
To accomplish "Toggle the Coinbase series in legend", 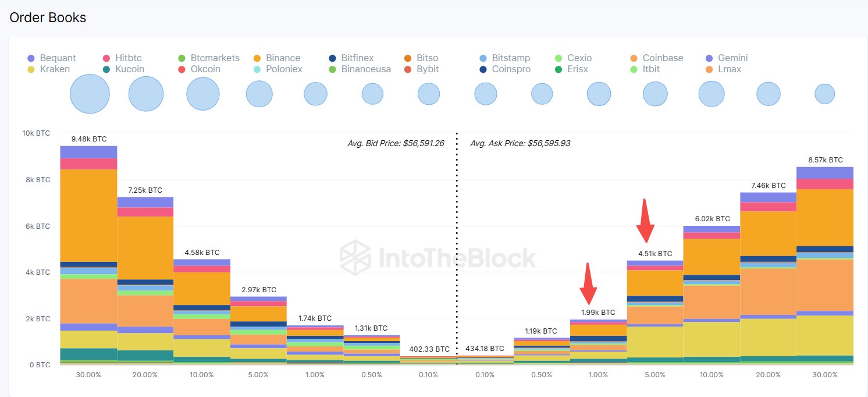I will click(663, 58).
